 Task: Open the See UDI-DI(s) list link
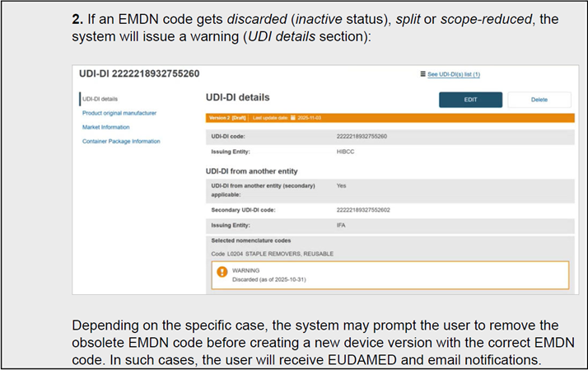(x=453, y=74)
